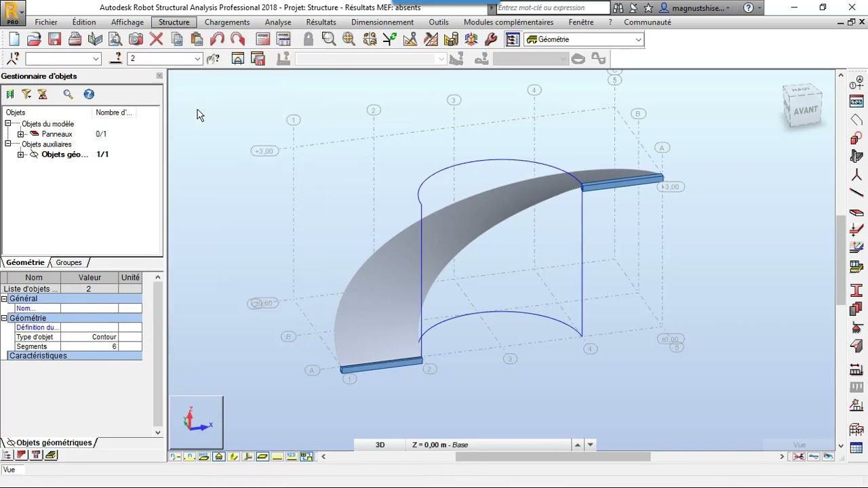The image size is (868, 488).
Task: Open object manager help icon
Action: coord(89,94)
